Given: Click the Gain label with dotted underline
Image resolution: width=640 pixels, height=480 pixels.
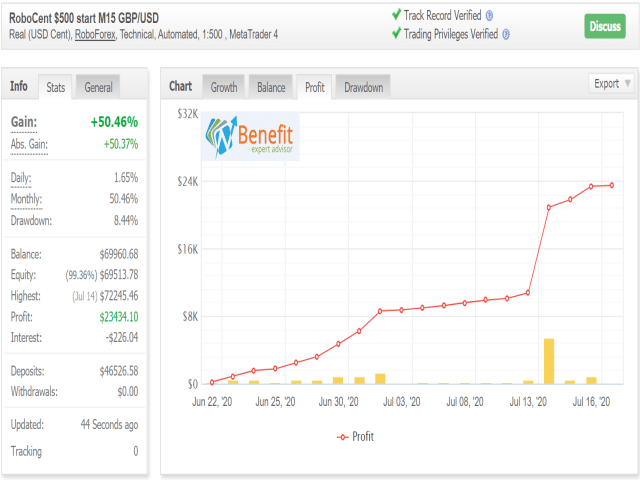Looking at the screenshot, I should click(24, 122).
